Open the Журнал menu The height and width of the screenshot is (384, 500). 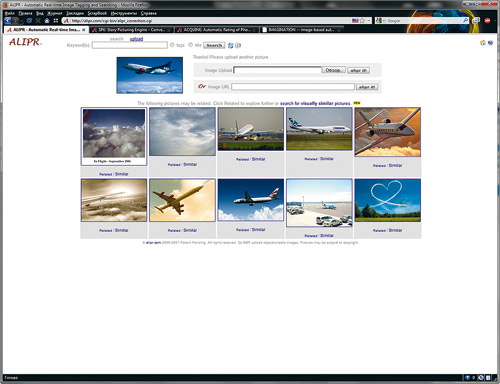coord(55,13)
